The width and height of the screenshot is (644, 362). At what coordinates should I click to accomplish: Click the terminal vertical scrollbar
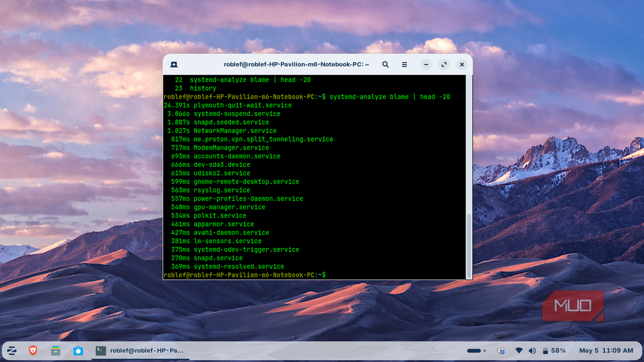pyautogui.click(x=469, y=245)
